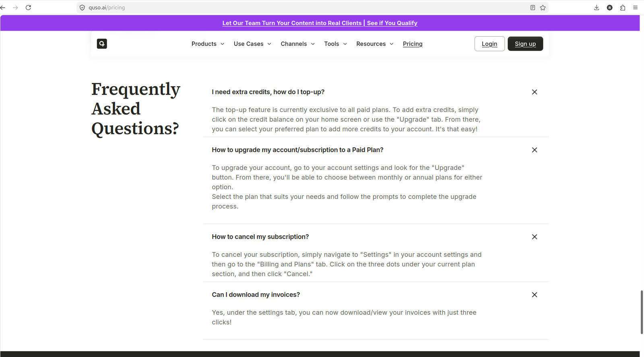Click the Sign up button
The width and height of the screenshot is (644, 357).
click(525, 44)
